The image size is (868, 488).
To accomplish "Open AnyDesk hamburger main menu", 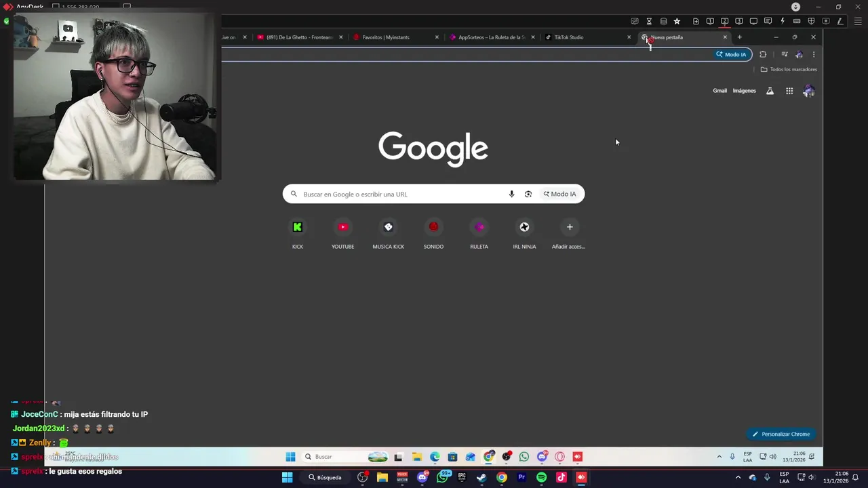I will [x=858, y=22].
